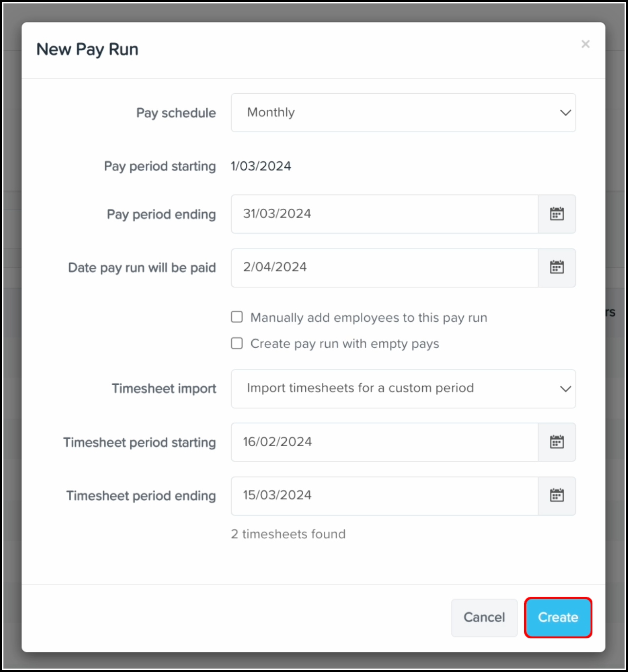The width and height of the screenshot is (628, 672).
Task: Close the New Pay Run dialog with X
Action: tap(586, 44)
